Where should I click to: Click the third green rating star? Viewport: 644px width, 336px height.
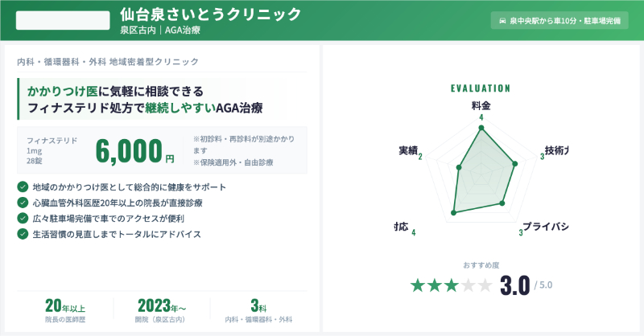pyautogui.click(x=452, y=285)
